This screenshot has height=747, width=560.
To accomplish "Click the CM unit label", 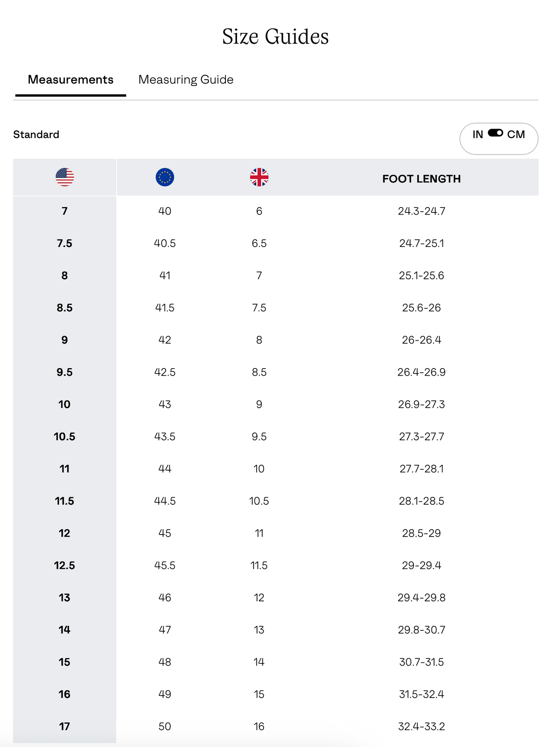I will (x=516, y=134).
